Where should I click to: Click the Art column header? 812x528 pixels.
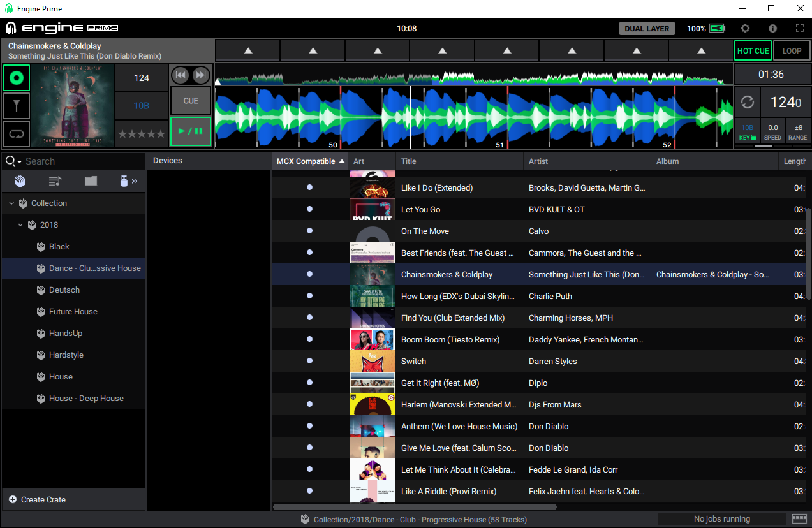(372, 161)
